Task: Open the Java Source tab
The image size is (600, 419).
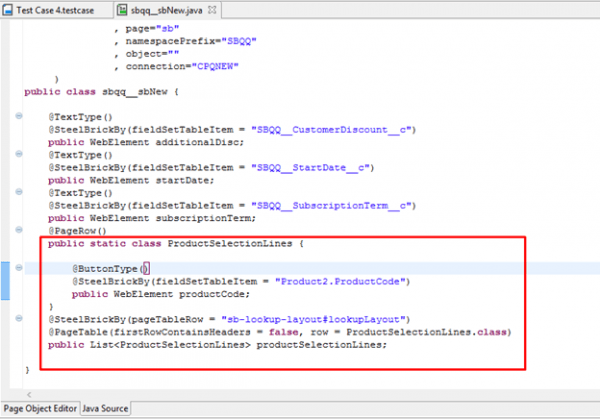Action: pos(105,409)
